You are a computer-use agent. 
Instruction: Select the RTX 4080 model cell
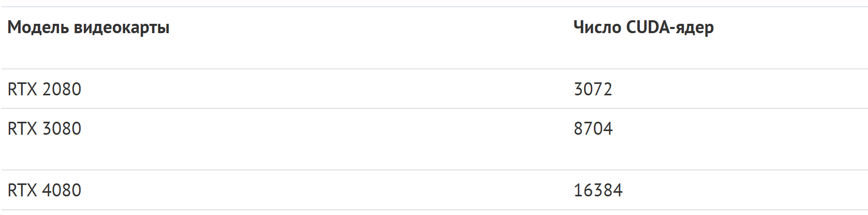coord(44,190)
